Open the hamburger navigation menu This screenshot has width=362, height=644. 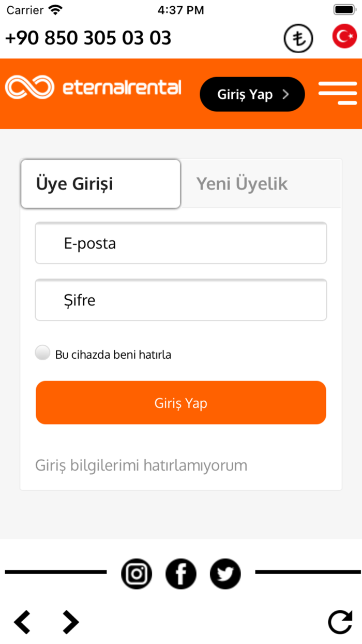[x=338, y=93]
